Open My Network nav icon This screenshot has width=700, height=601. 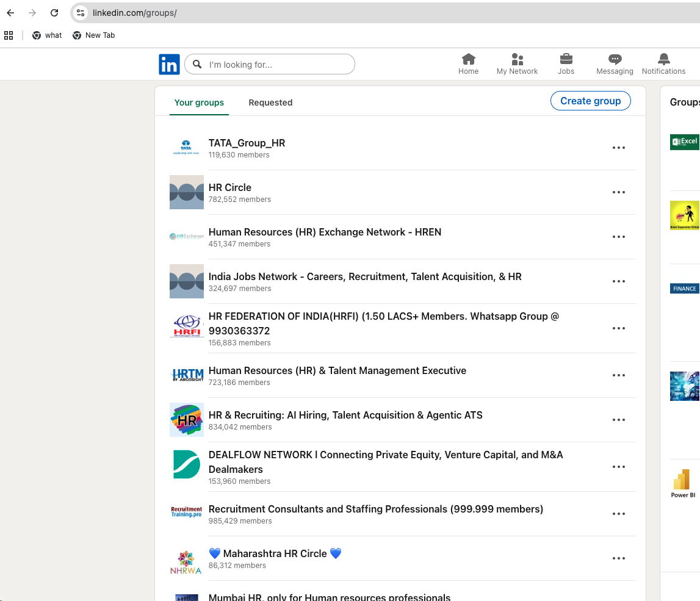[517, 59]
